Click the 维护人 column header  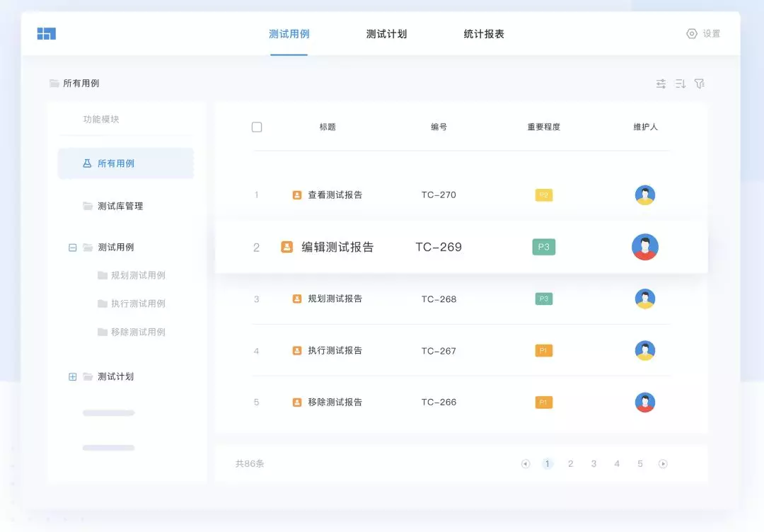pyautogui.click(x=645, y=127)
